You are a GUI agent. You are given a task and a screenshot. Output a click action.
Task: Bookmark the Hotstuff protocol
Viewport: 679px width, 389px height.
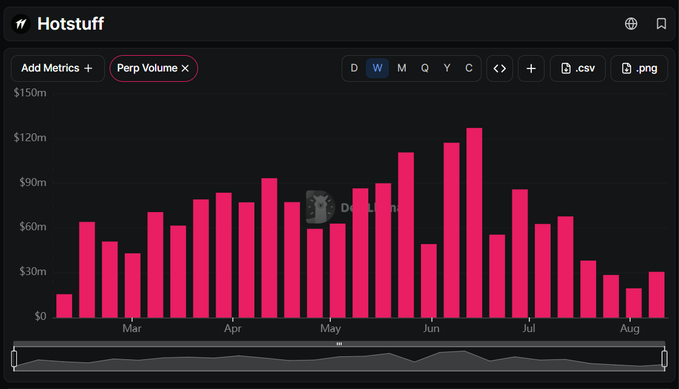(661, 23)
